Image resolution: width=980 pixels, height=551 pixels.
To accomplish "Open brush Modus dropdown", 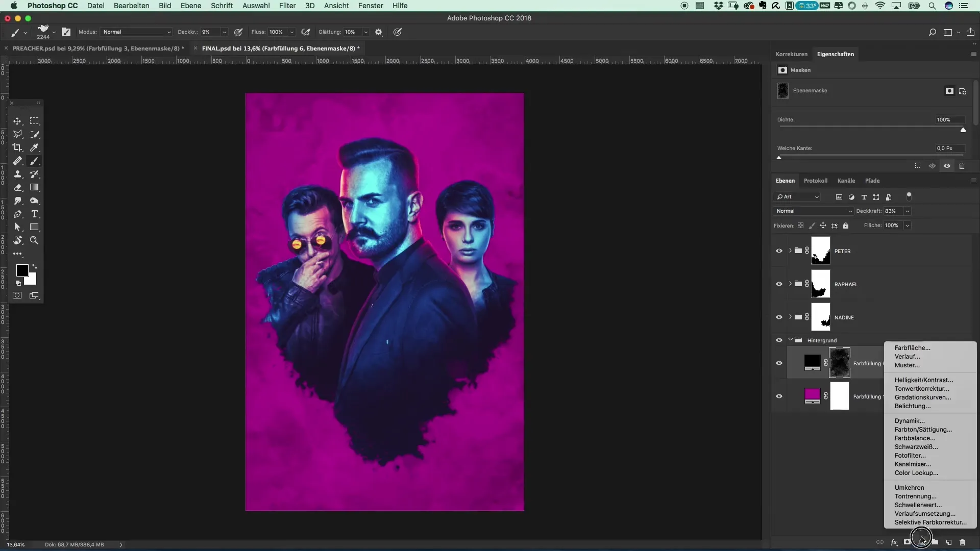I will point(136,32).
